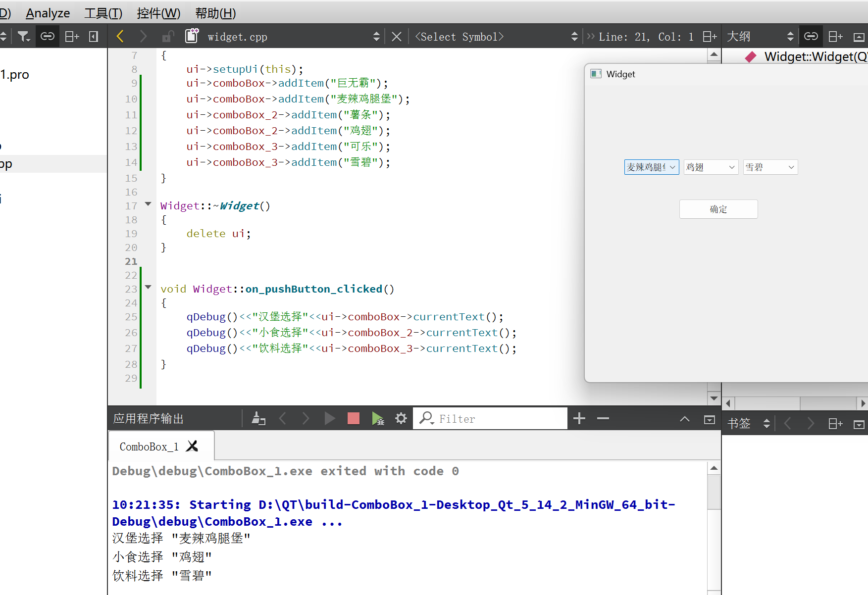
Task: Zoom out the application output text
Action: (603, 419)
